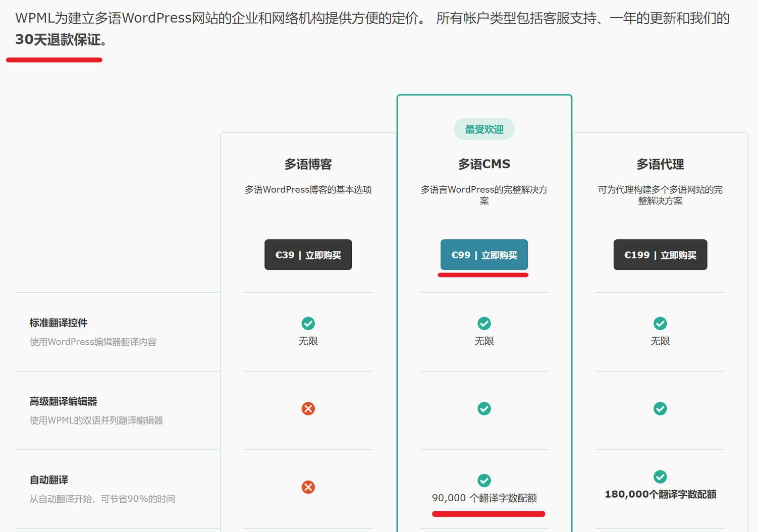757x532 pixels.
Task: Click the 标准翻译控件 feature name
Action: click(x=59, y=323)
